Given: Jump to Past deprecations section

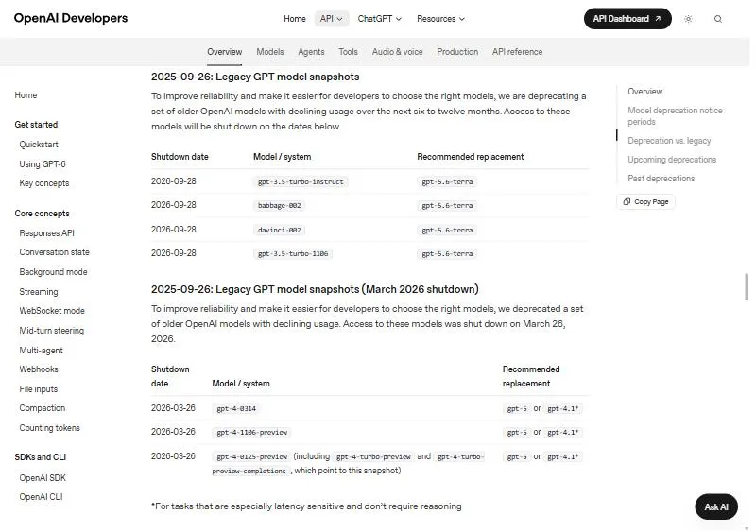Looking at the screenshot, I should coord(661,179).
